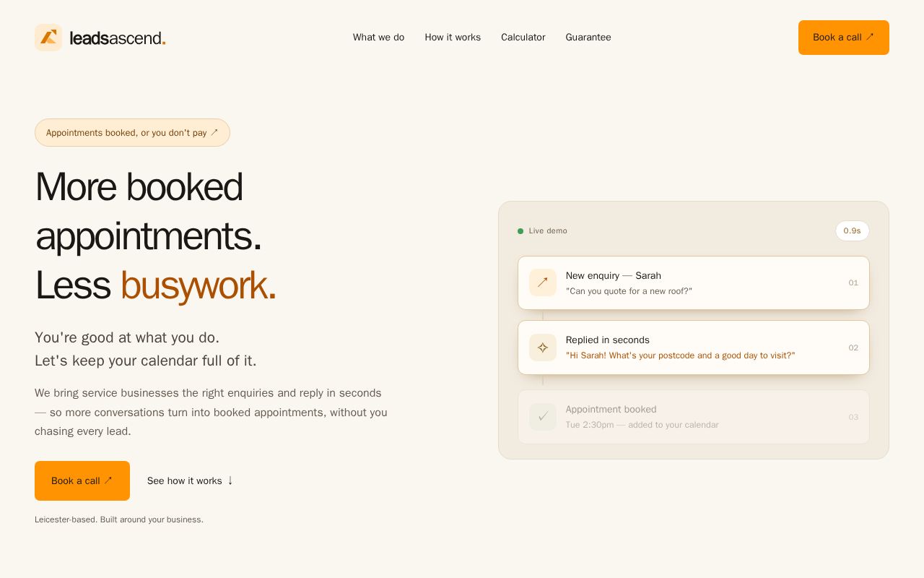
Task: Follow the See how it works link
Action: pyautogui.click(x=191, y=480)
